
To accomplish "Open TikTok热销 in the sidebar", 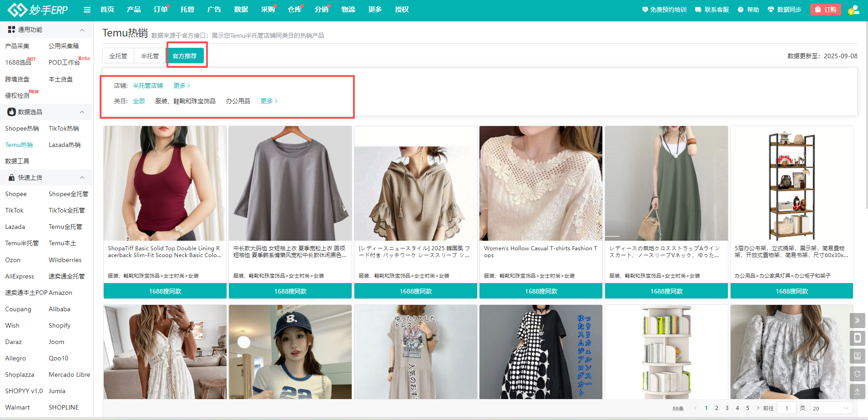I will 64,128.
